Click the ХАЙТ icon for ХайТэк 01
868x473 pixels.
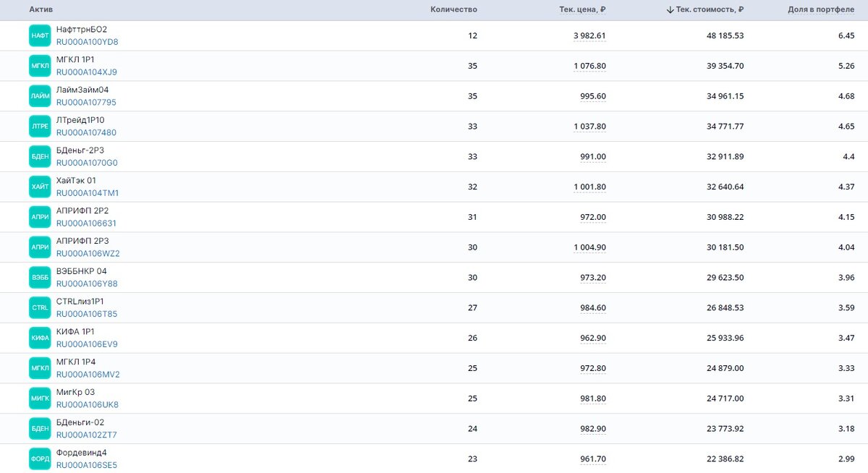(x=40, y=187)
